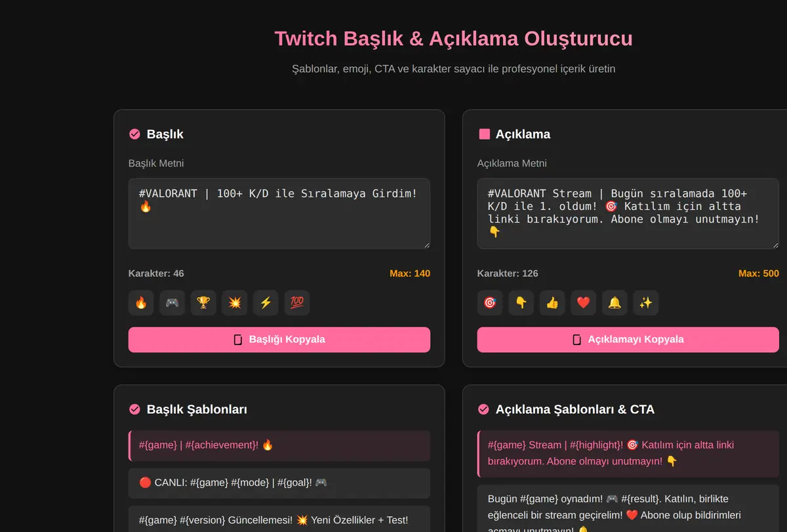Screen dimensions: 787x532
Task: Insert target emoji into description
Action: (490, 303)
